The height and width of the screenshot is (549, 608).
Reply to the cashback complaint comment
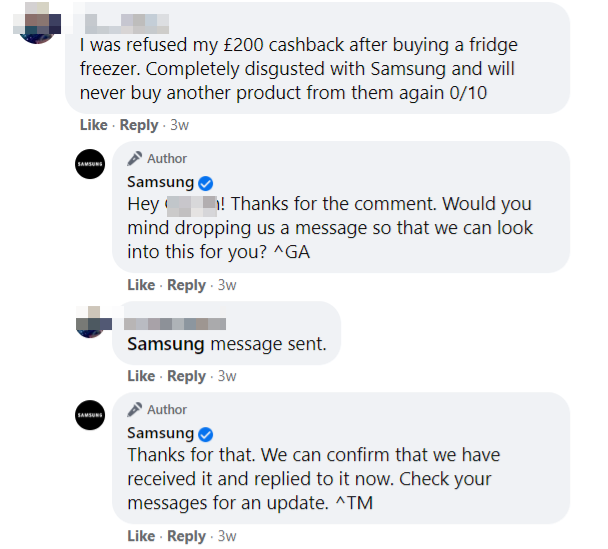coord(139,125)
